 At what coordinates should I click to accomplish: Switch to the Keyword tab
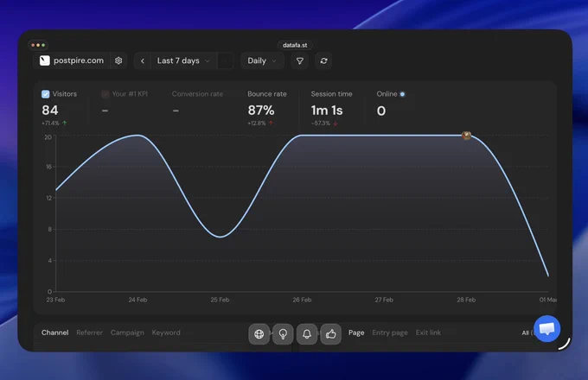click(x=166, y=332)
